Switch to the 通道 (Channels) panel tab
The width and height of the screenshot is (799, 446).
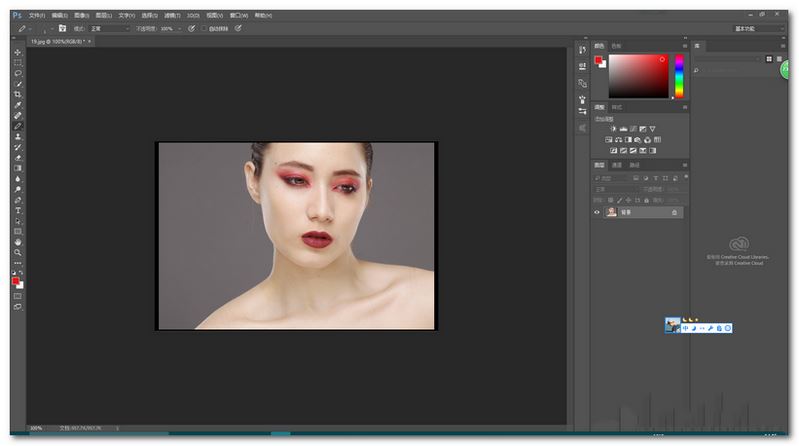pyautogui.click(x=617, y=164)
